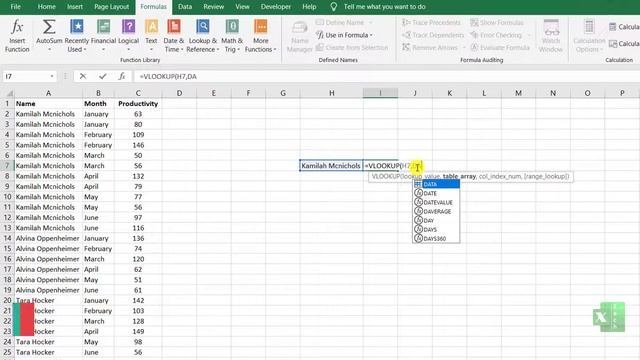The image size is (640, 360).
Task: Switch to the View tab
Action: pyautogui.click(x=242, y=7)
